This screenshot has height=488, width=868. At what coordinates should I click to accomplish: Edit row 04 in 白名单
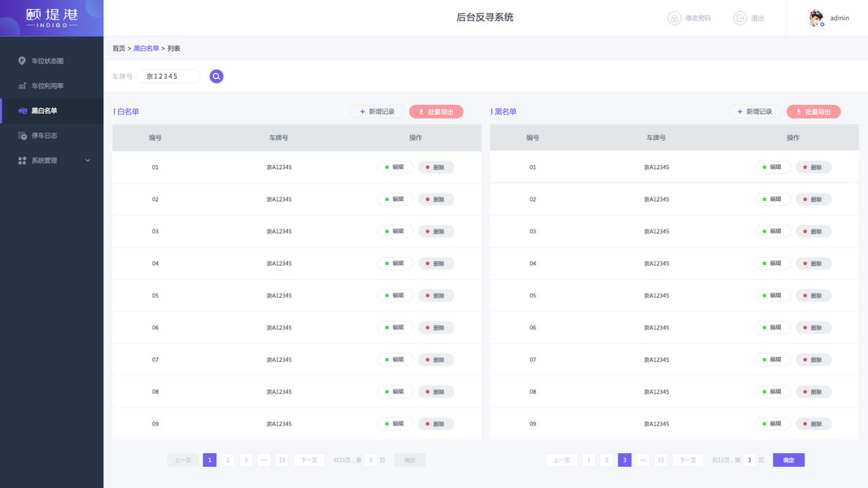click(395, 264)
